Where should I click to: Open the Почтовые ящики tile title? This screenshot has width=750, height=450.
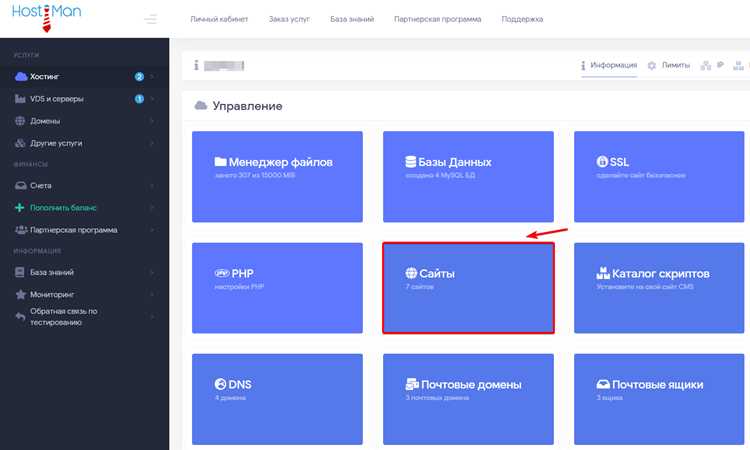(658, 384)
